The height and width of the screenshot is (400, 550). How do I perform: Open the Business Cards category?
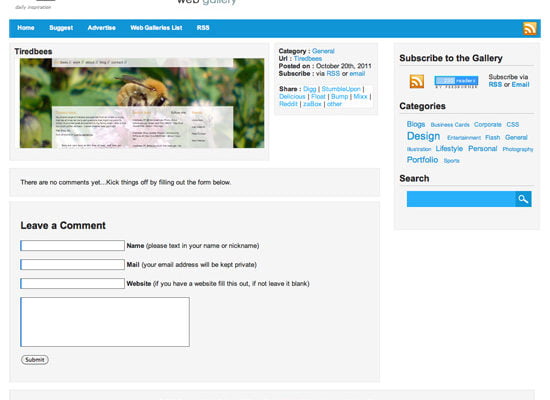450,125
